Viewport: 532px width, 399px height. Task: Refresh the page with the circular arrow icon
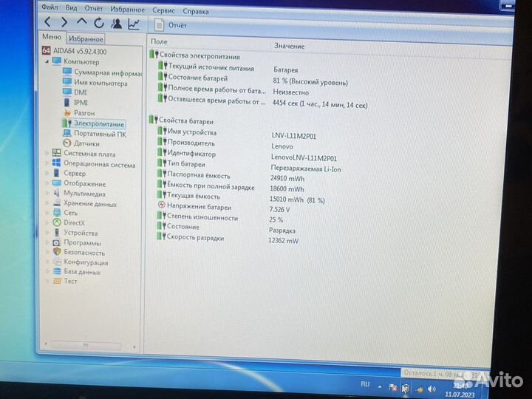click(99, 23)
